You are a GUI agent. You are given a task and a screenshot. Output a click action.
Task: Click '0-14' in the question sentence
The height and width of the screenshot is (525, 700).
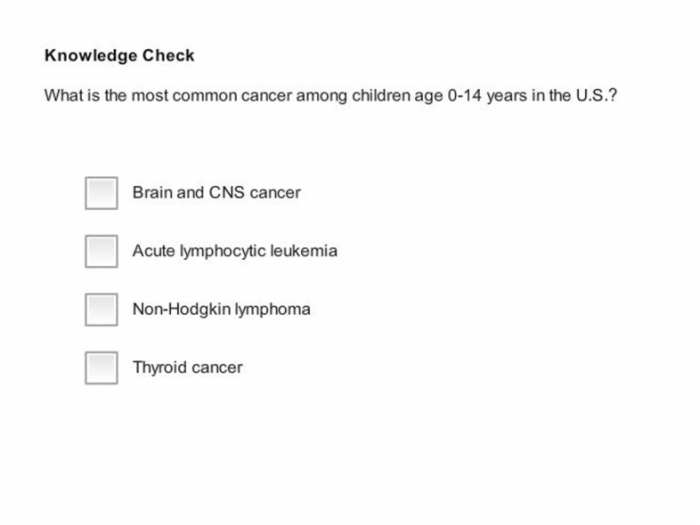coord(464,96)
